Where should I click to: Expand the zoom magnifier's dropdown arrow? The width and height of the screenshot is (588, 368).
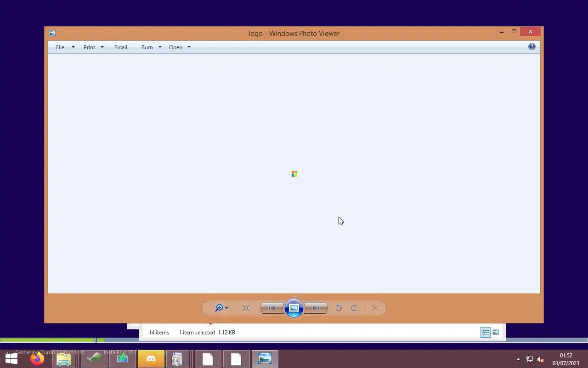[226, 308]
